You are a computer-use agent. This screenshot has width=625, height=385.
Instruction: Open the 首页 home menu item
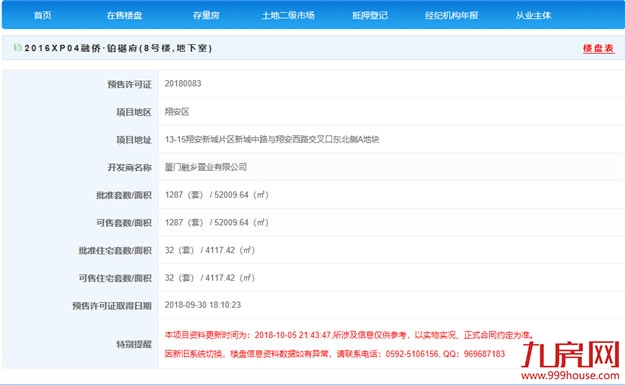pyautogui.click(x=43, y=15)
